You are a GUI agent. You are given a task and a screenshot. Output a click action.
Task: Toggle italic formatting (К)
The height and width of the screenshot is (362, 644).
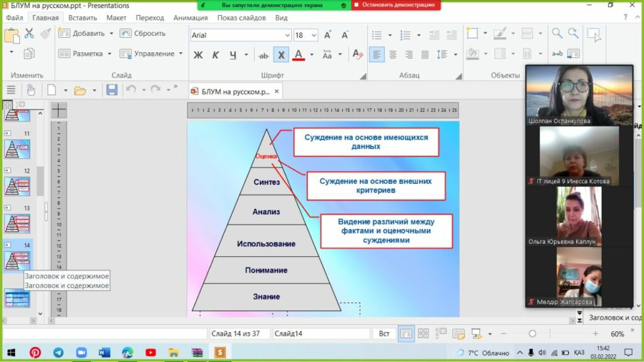(215, 55)
